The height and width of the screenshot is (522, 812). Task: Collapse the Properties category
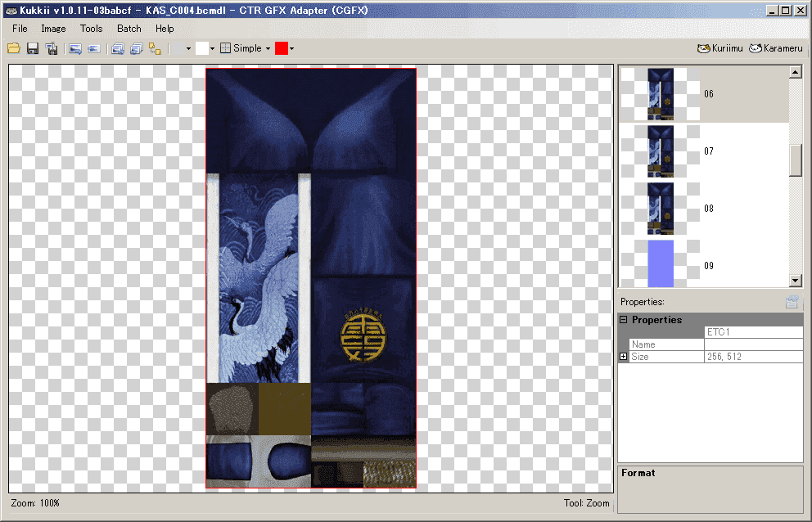pos(624,320)
